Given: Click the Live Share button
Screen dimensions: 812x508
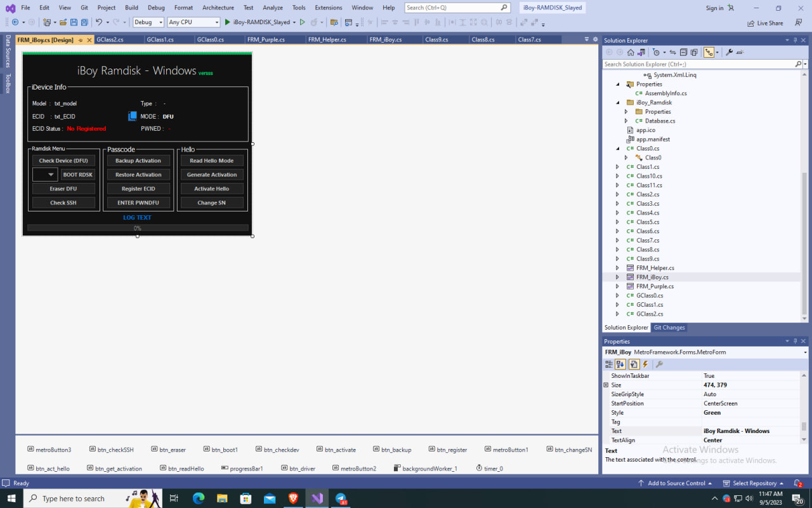Looking at the screenshot, I should click(x=764, y=23).
